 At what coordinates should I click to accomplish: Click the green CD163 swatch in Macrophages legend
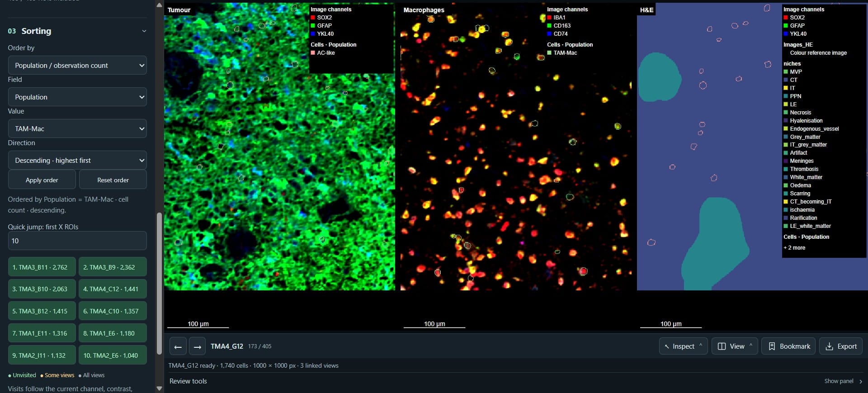tap(549, 26)
